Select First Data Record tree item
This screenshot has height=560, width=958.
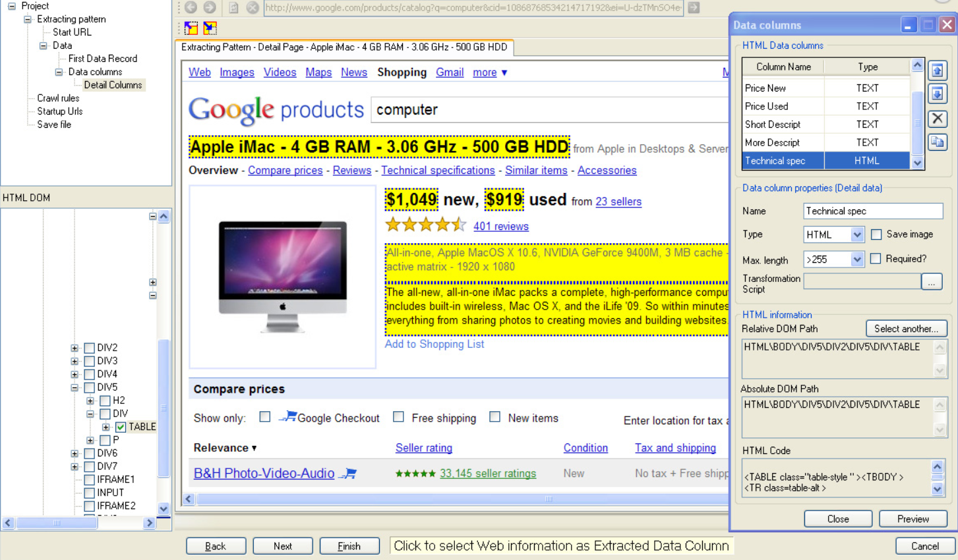[x=103, y=59]
